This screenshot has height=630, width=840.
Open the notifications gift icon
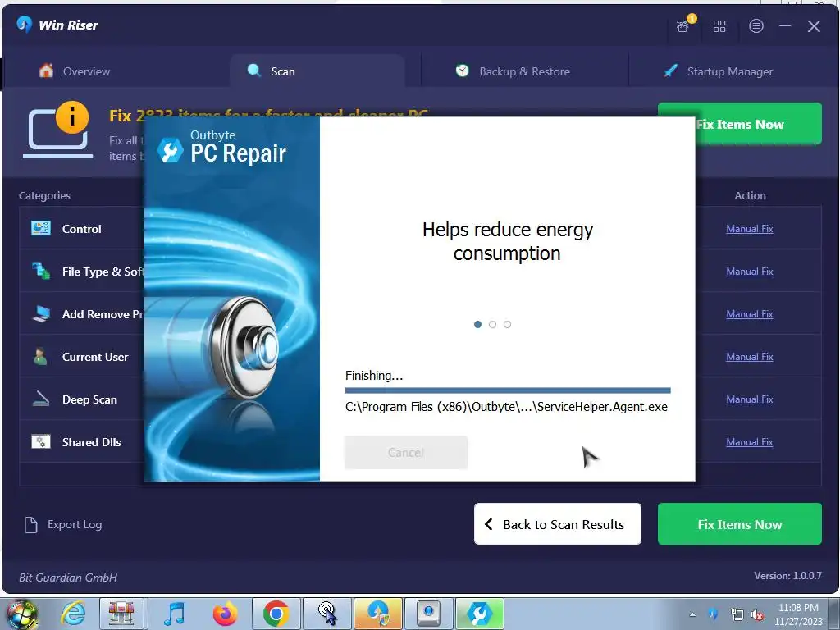tap(683, 25)
